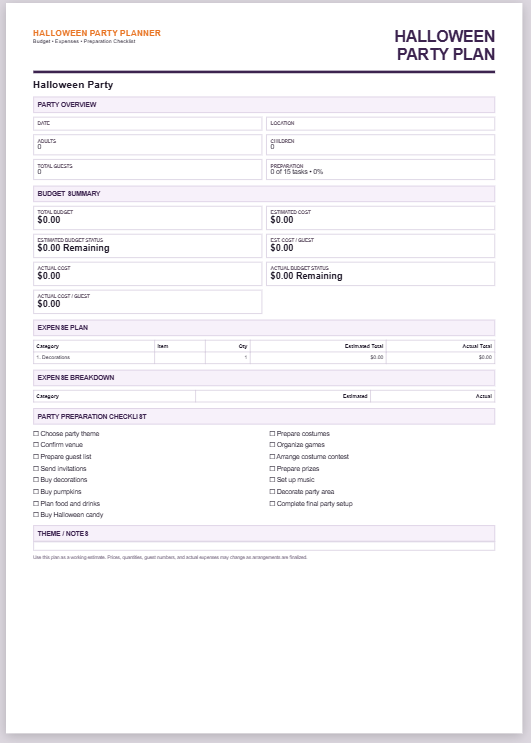Select the Theme / Notes text area
Viewport: 531px width, 743px height.
pyautogui.click(x=264, y=546)
